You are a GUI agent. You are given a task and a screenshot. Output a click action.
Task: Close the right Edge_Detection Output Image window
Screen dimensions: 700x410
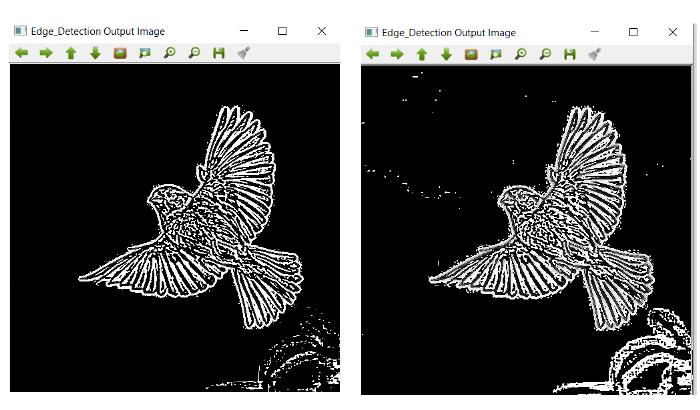tap(673, 32)
